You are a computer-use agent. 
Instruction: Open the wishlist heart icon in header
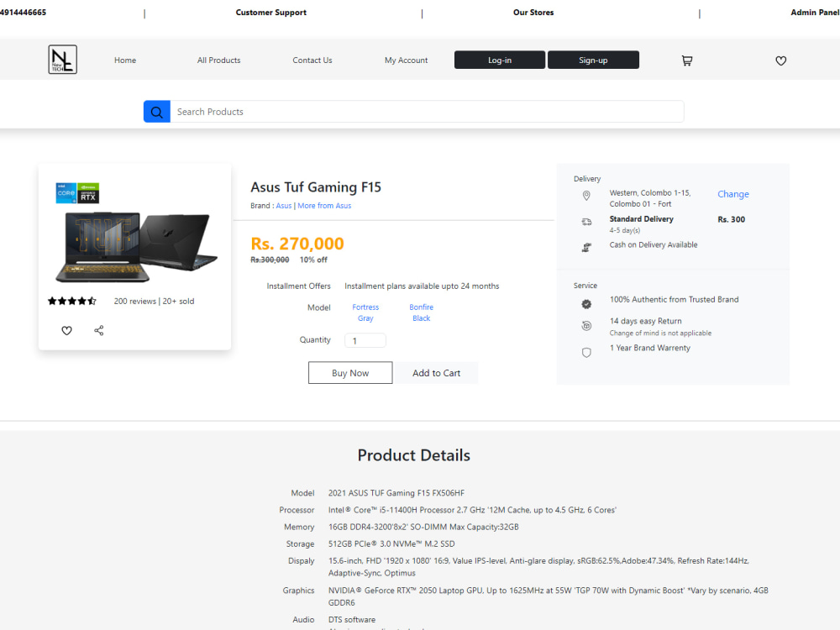[780, 60]
